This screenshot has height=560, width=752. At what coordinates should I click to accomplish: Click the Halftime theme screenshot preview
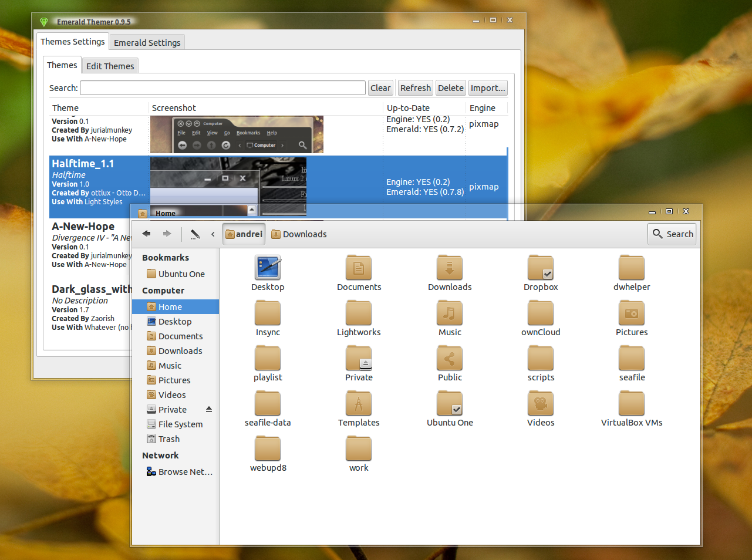pyautogui.click(x=228, y=187)
